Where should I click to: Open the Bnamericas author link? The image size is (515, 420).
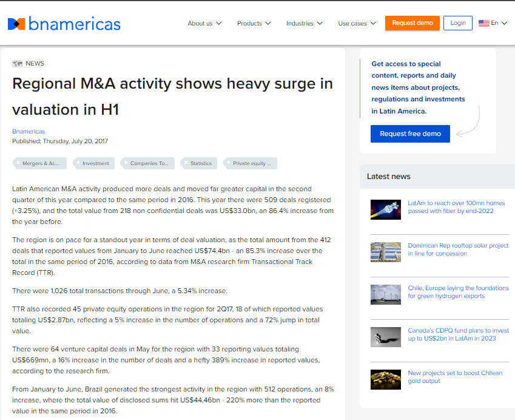point(29,131)
